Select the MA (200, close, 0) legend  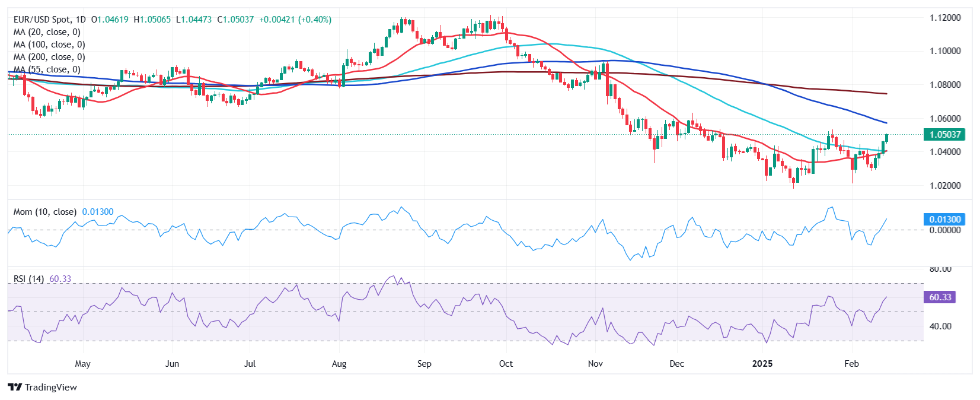pos(49,57)
